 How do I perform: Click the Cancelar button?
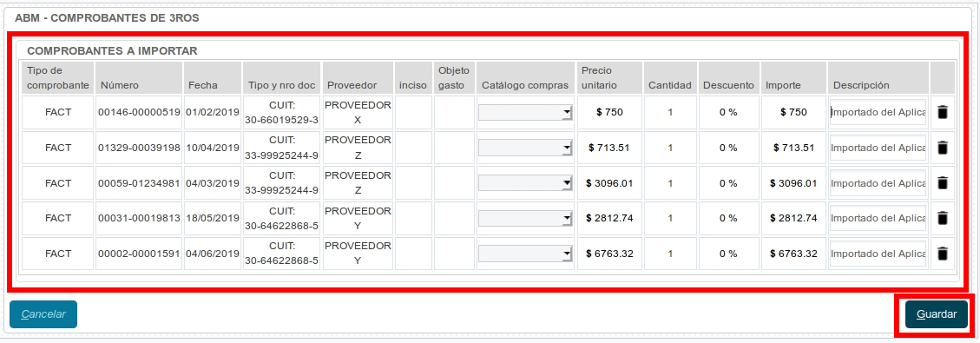pos(43,314)
